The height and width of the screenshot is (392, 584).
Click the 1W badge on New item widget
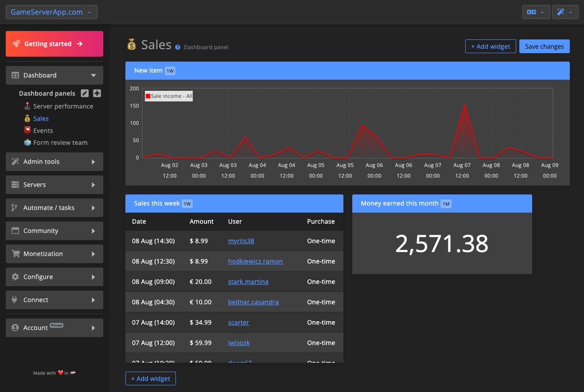[x=170, y=71]
